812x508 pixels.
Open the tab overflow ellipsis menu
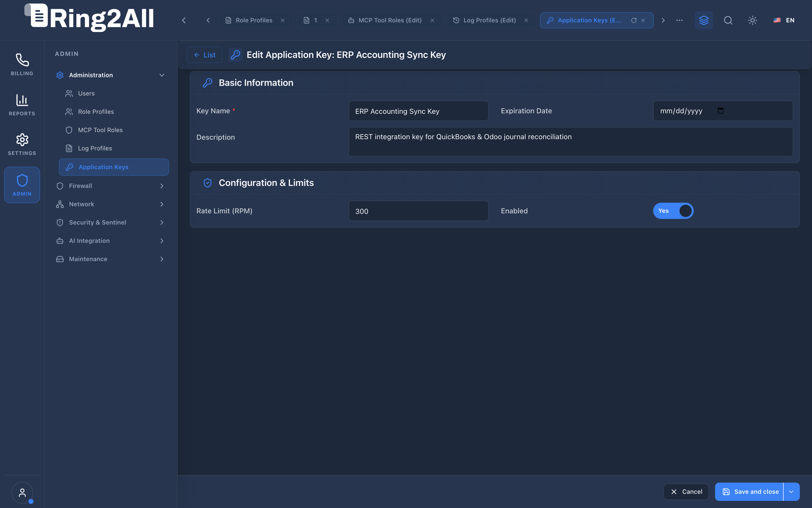[680, 20]
